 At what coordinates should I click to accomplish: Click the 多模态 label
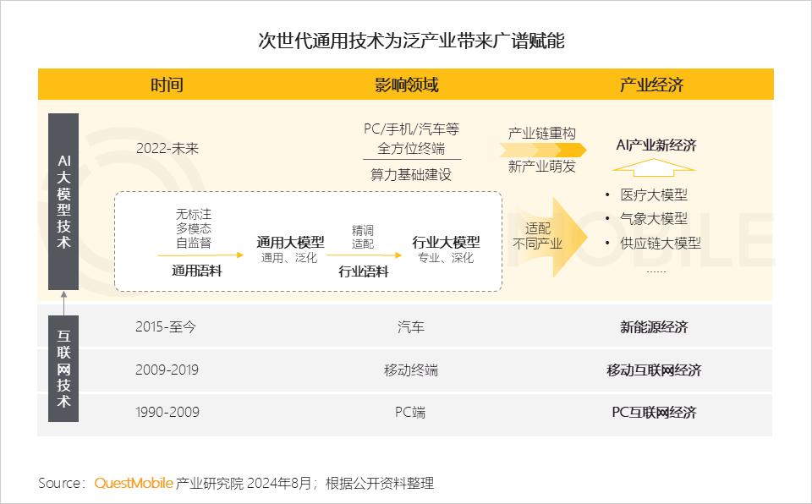tap(194, 228)
